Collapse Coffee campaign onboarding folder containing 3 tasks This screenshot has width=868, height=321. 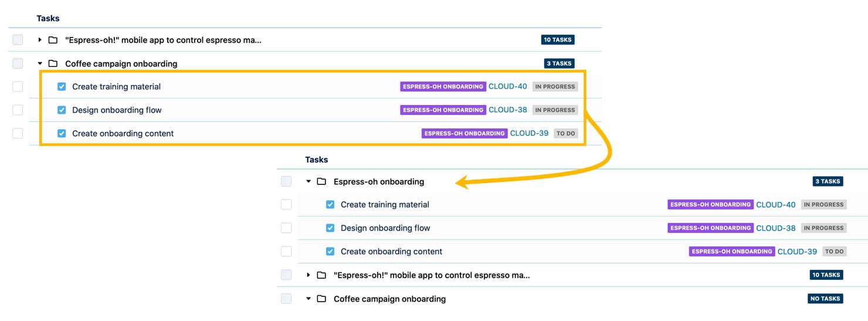click(x=40, y=63)
